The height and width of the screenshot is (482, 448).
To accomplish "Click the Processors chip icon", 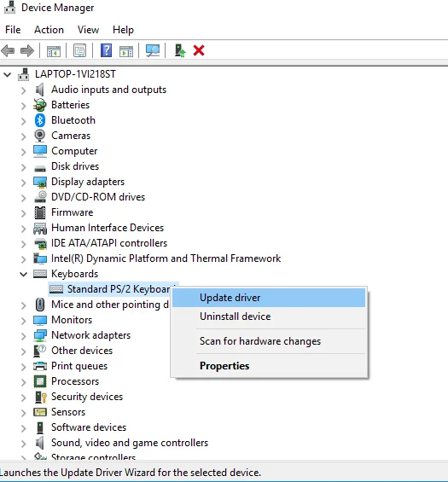I will [x=40, y=381].
